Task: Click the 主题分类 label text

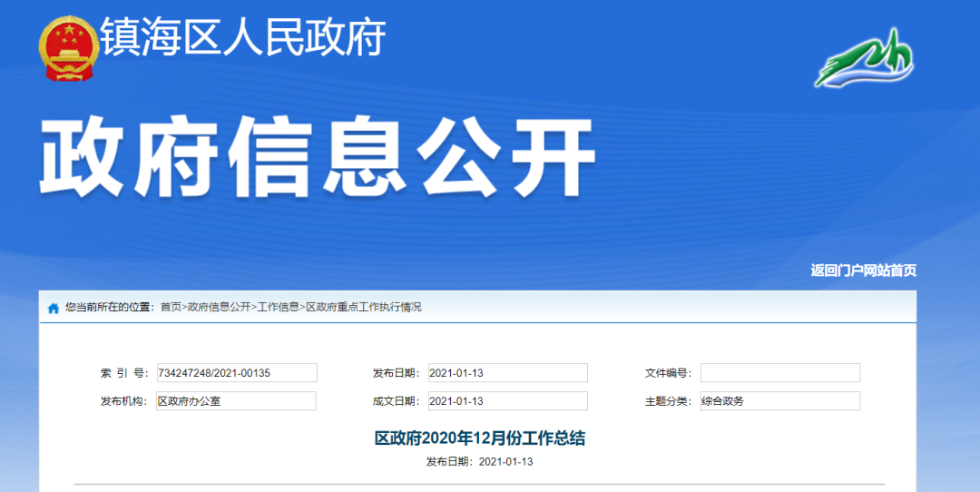Action: (x=667, y=401)
